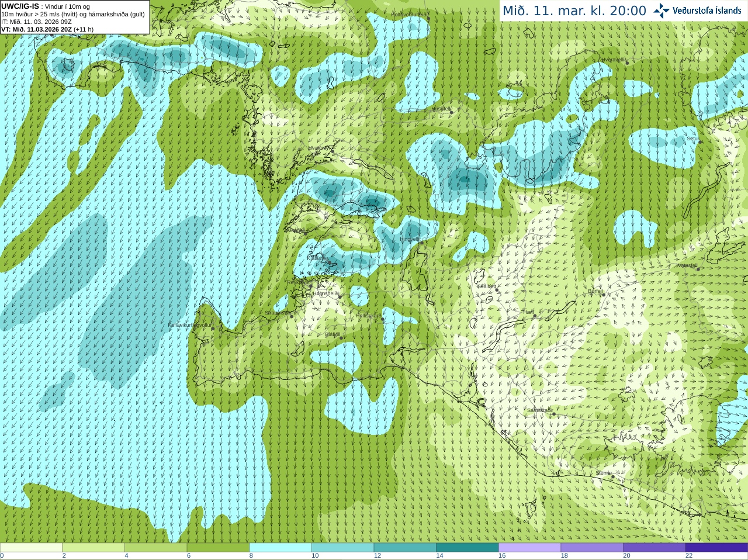This screenshot has height=560, width=748.
Task: Select the 20–22 m/s violet legend swatch
Action: click(x=654, y=548)
